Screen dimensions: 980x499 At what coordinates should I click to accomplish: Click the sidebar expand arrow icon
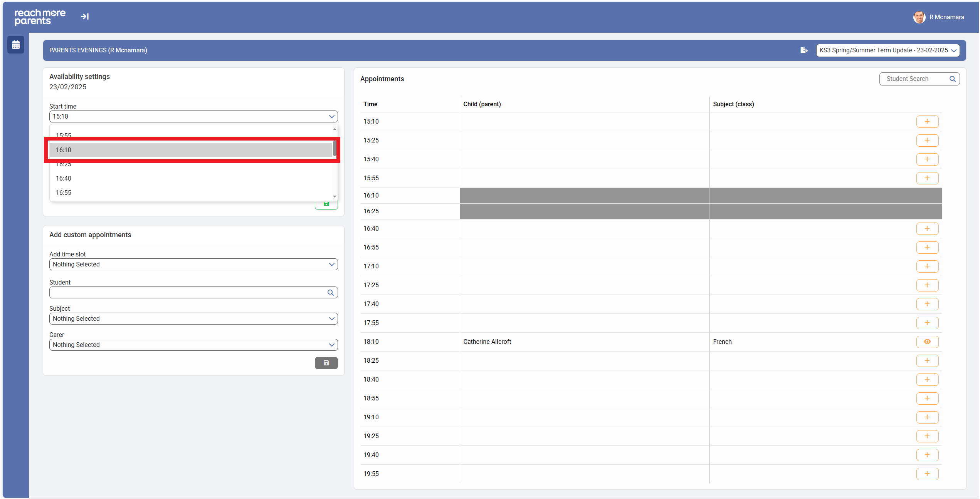pos(85,17)
